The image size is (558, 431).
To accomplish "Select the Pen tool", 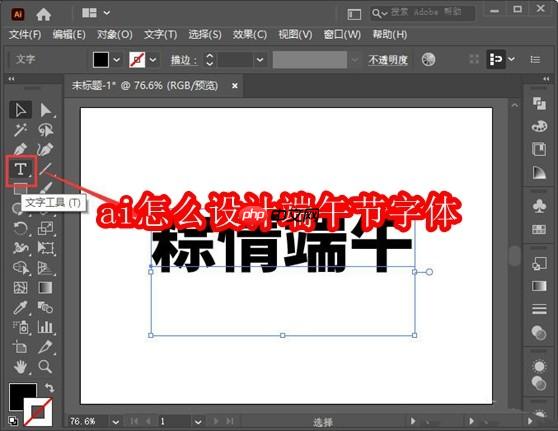I will 20,149.
